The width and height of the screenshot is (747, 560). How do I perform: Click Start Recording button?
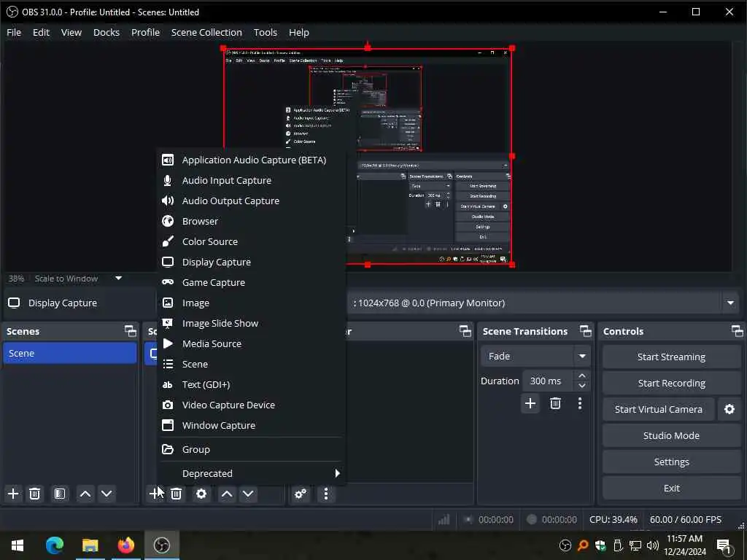pos(671,384)
